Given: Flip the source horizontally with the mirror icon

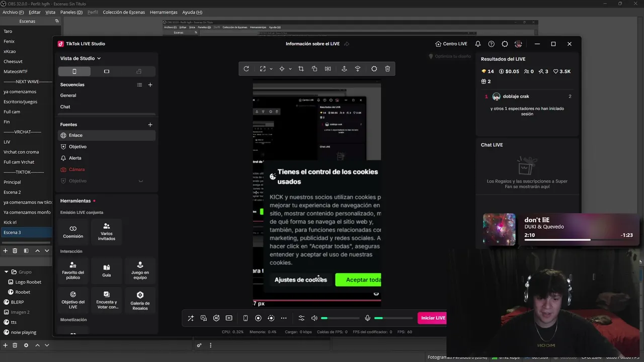Looking at the screenshot, I should click(328, 69).
